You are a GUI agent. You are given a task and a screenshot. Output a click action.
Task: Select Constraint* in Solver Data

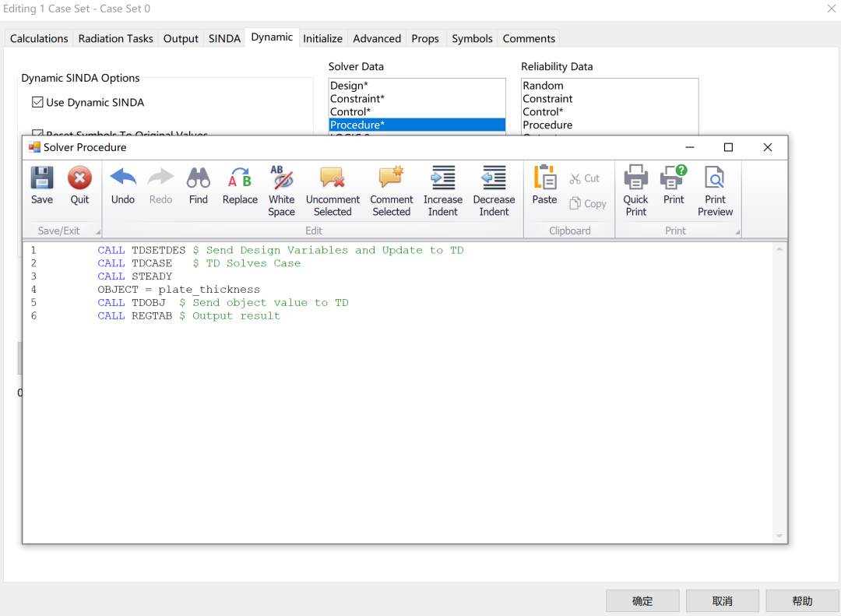[x=417, y=99]
